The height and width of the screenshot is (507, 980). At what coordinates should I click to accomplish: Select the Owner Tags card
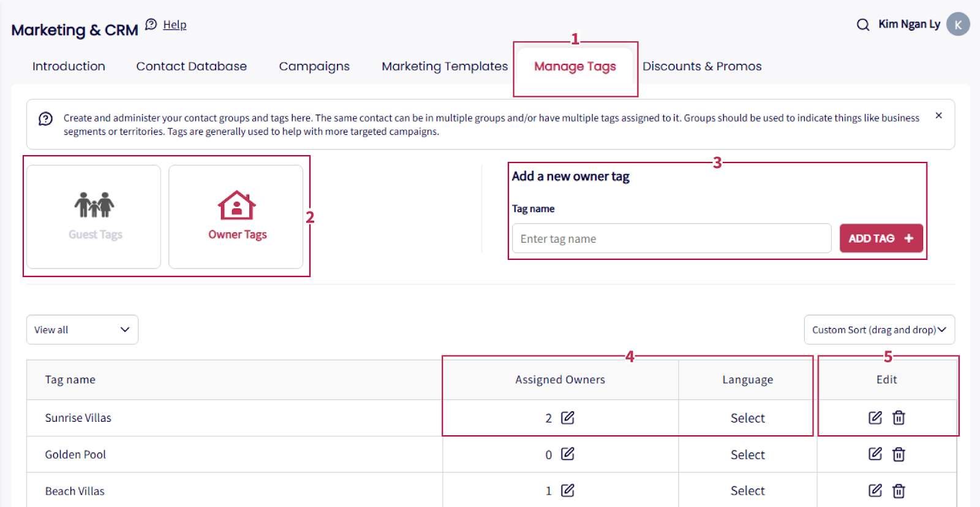pyautogui.click(x=236, y=216)
